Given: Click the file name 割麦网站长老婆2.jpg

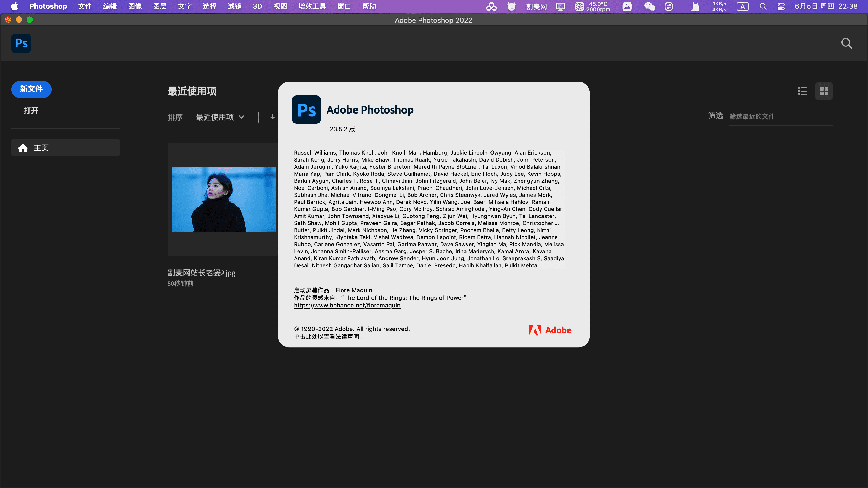Looking at the screenshot, I should [202, 272].
